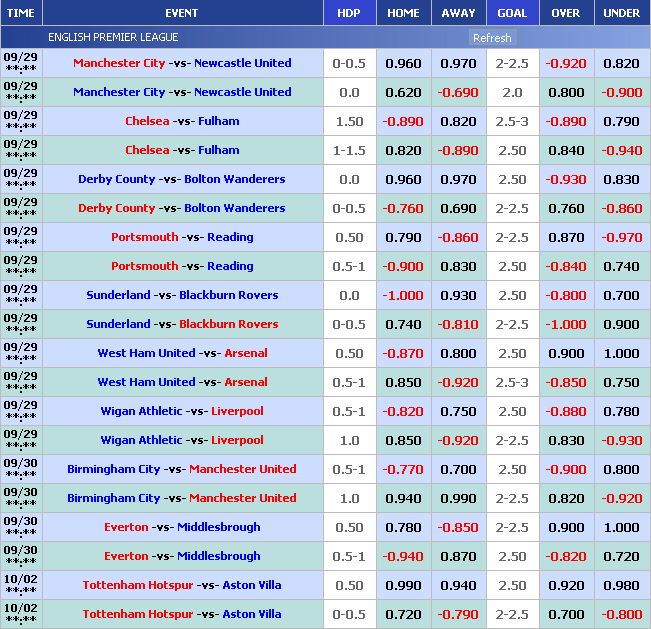Click the Refresh button
The image size is (651, 629).
(491, 38)
